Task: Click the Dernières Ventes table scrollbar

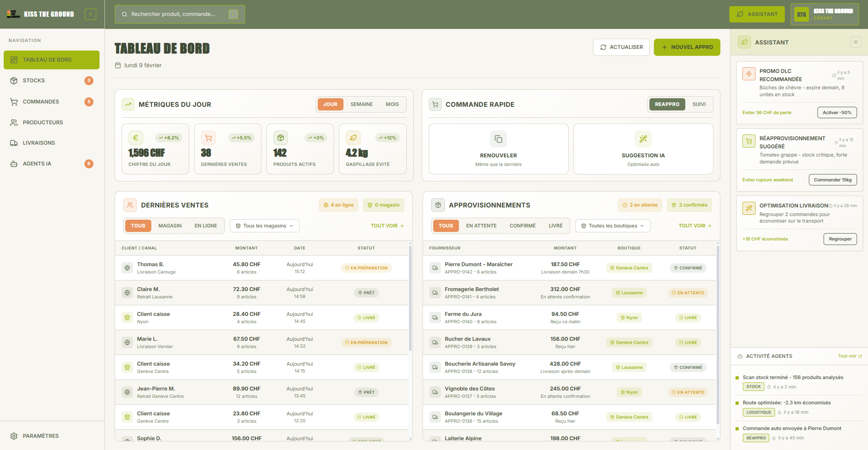Action: click(410, 298)
